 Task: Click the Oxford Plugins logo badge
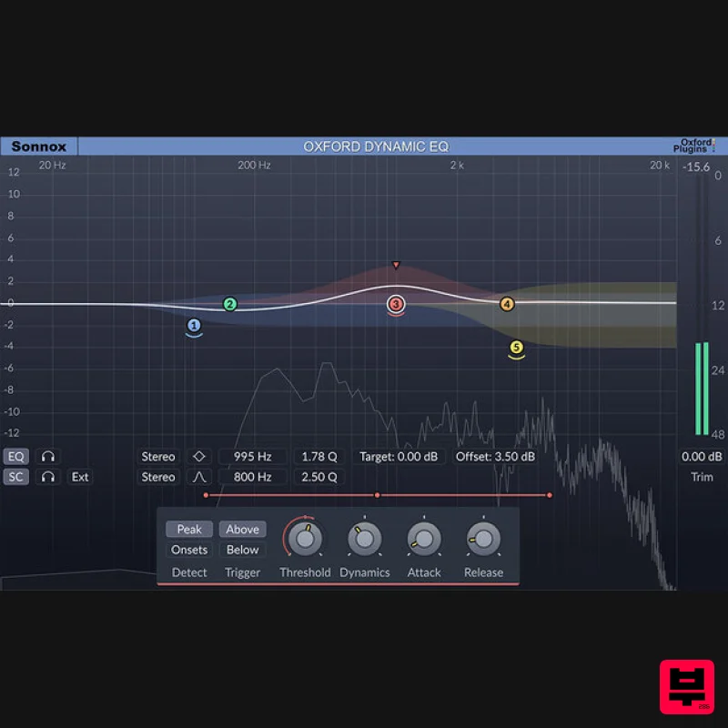point(695,146)
